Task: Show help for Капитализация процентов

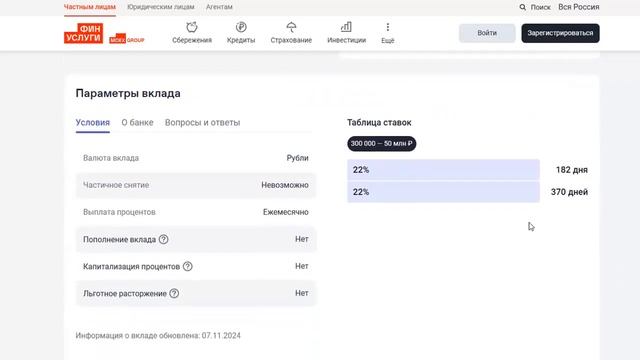Action: tap(187, 267)
